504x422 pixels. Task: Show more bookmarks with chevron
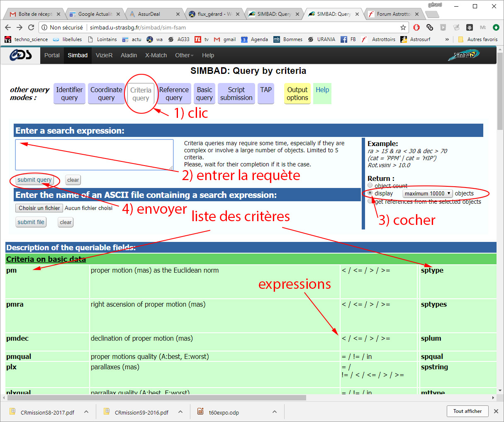click(x=447, y=39)
